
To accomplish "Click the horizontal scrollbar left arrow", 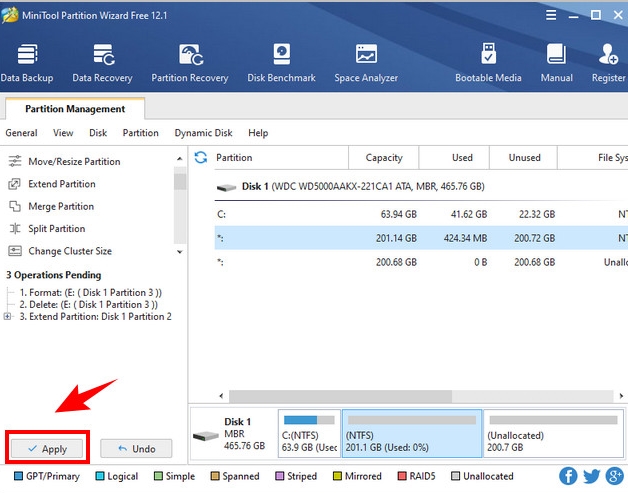I will click(x=221, y=396).
